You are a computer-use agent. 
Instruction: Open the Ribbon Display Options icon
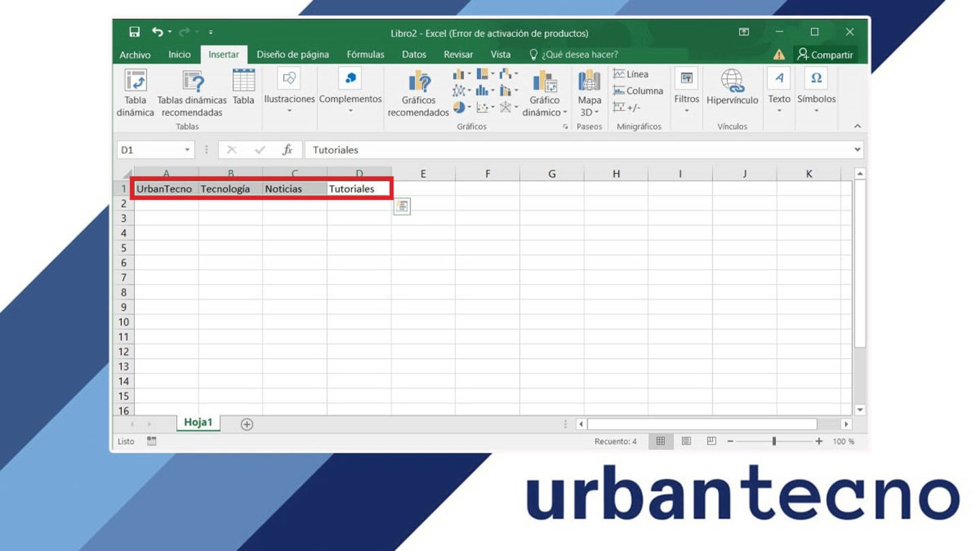point(744,32)
